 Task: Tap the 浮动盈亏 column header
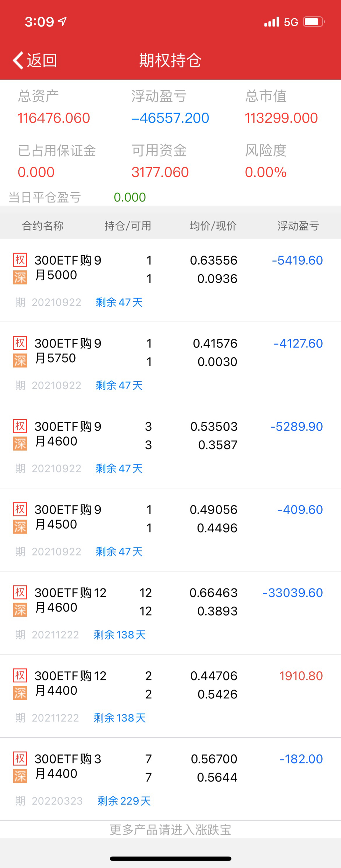coord(298,226)
